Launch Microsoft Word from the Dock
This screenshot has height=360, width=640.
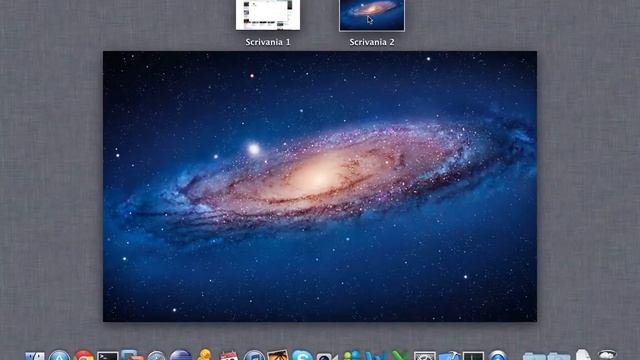click(x=376, y=356)
